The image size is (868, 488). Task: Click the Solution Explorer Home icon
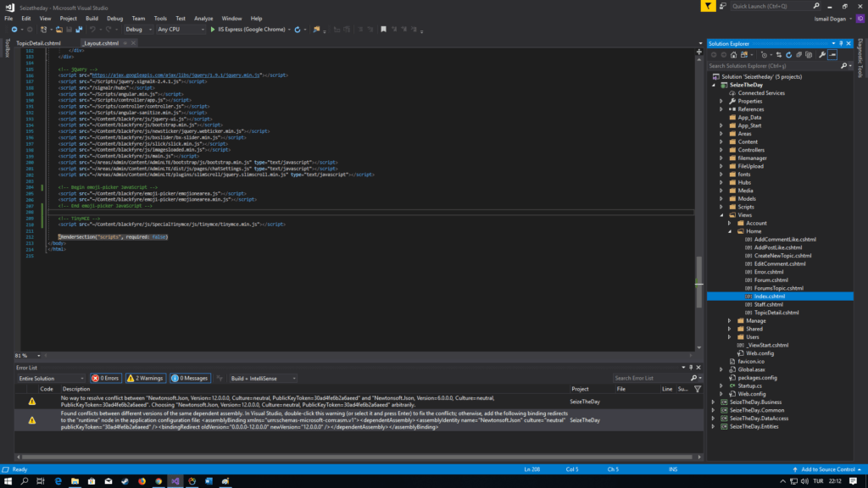[733, 55]
